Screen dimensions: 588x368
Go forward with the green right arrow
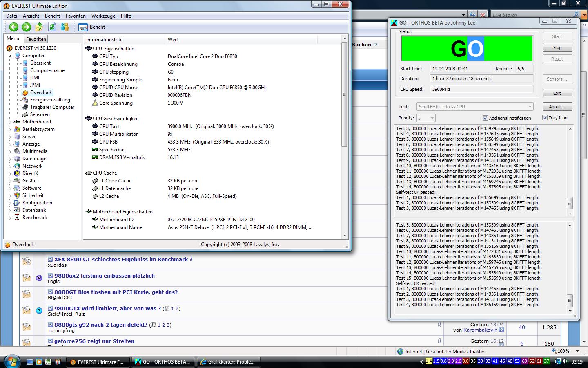(27, 27)
